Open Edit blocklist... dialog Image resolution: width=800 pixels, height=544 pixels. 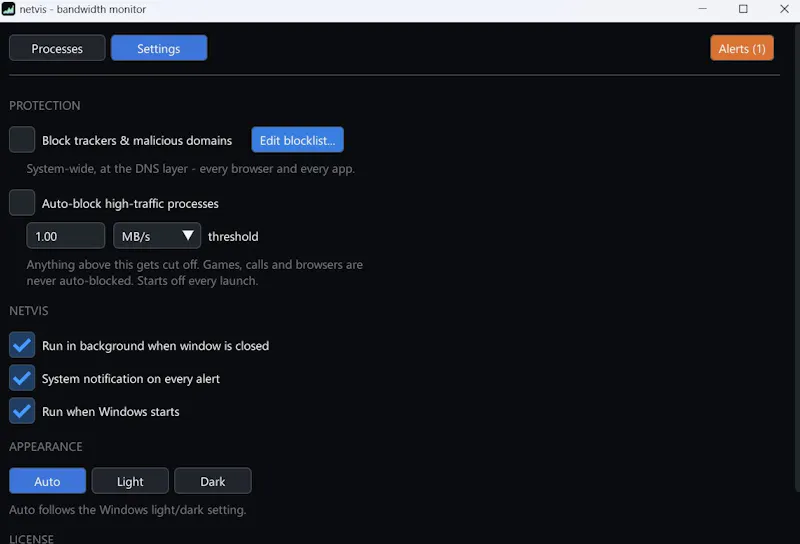[297, 139]
